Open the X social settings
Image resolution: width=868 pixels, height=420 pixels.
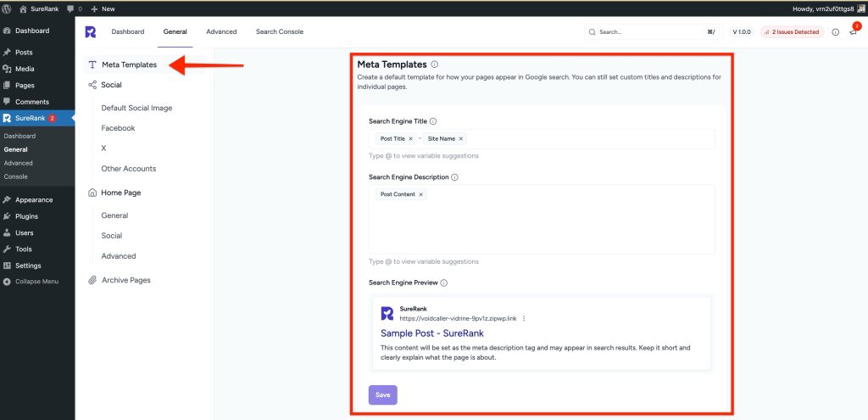pos(103,148)
